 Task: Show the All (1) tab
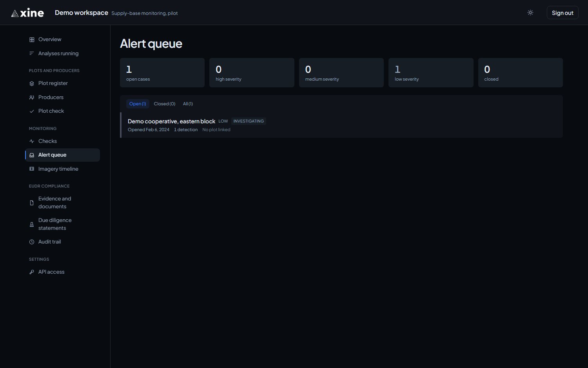coord(188,104)
